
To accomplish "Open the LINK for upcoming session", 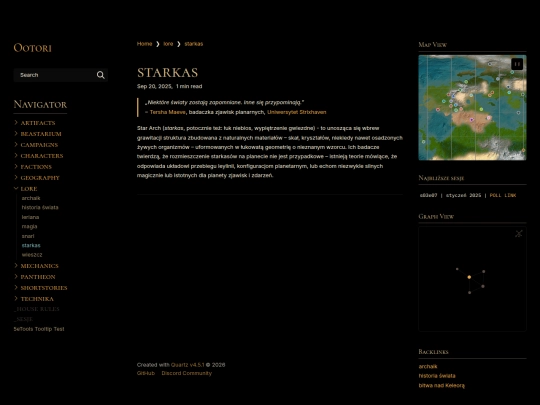I will click(x=510, y=195).
